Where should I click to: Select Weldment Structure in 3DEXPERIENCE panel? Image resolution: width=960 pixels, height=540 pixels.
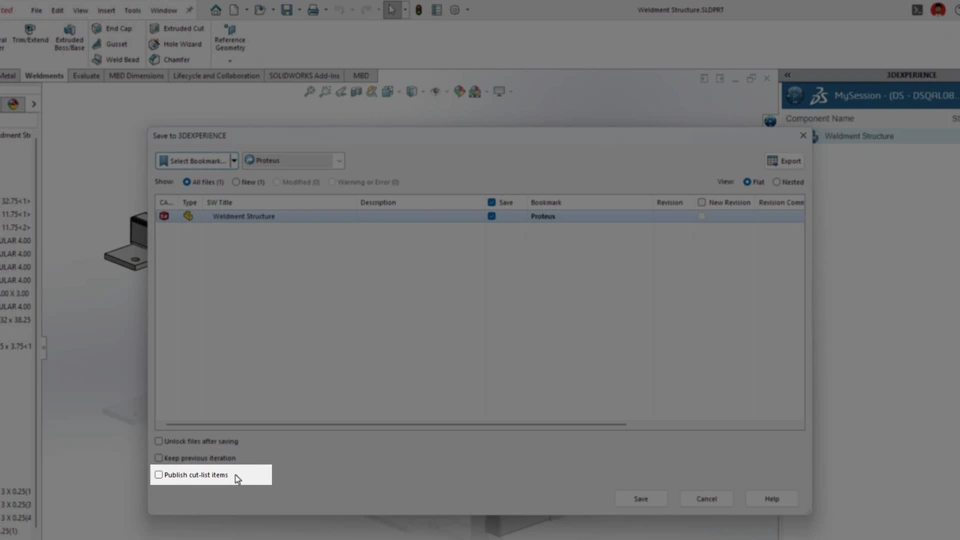pyautogui.click(x=858, y=136)
